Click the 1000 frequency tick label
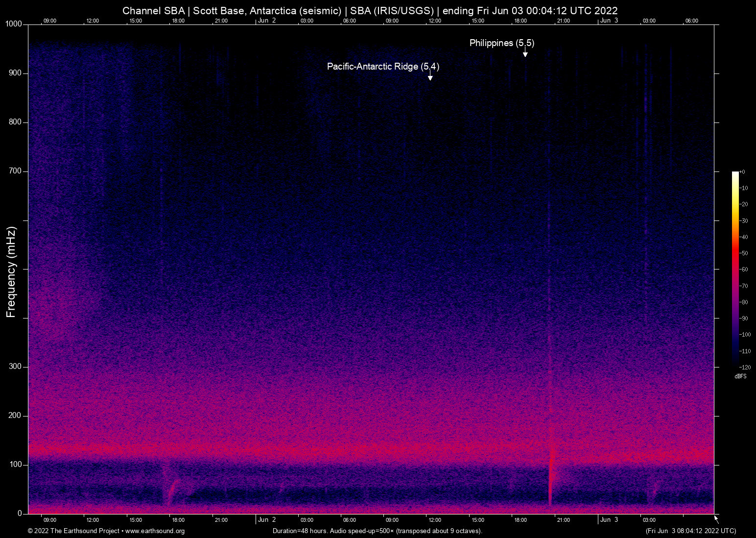This screenshot has height=538, width=756. point(13,24)
